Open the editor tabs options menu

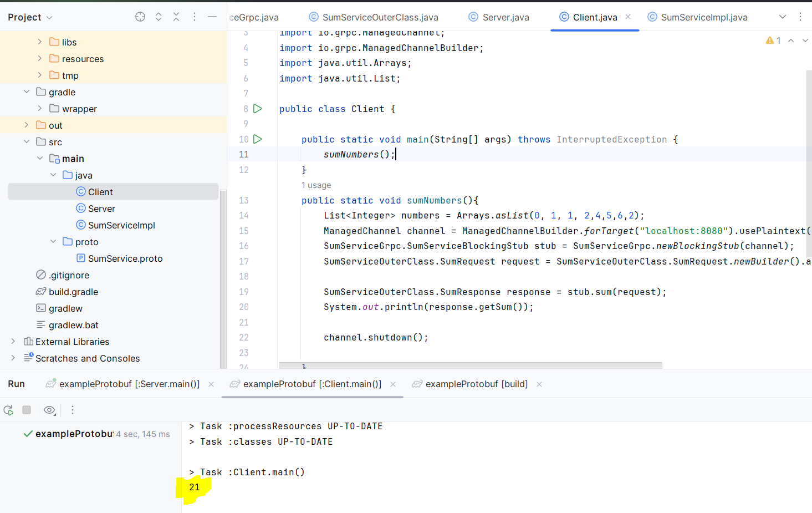(800, 17)
